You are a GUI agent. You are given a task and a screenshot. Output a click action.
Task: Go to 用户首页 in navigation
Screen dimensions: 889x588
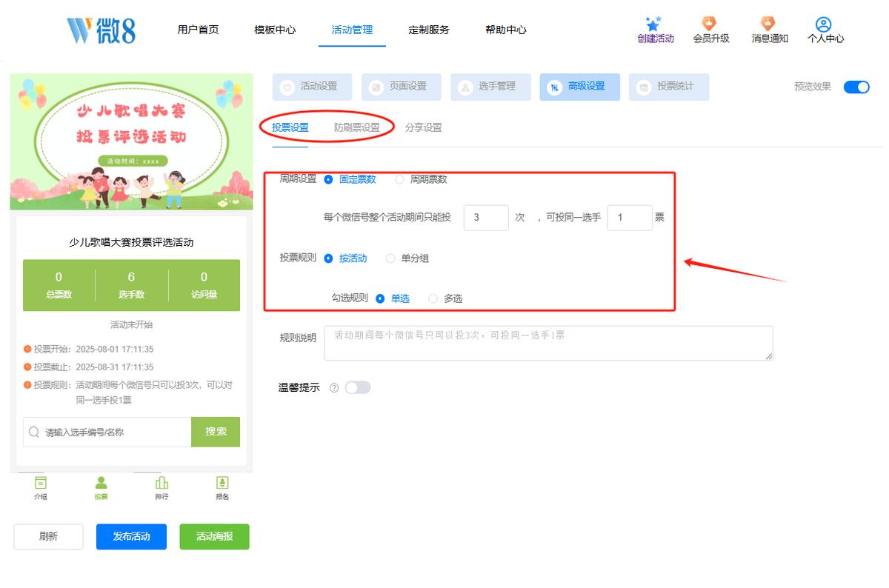(x=198, y=30)
